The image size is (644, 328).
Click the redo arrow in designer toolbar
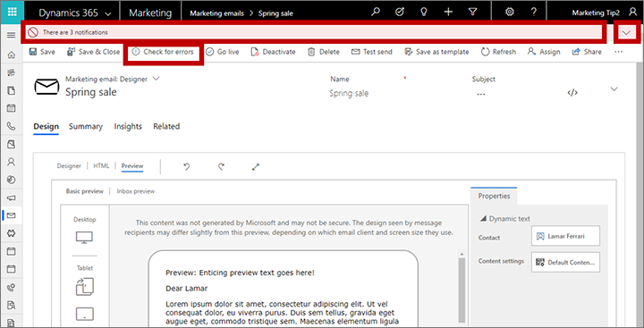click(x=221, y=166)
